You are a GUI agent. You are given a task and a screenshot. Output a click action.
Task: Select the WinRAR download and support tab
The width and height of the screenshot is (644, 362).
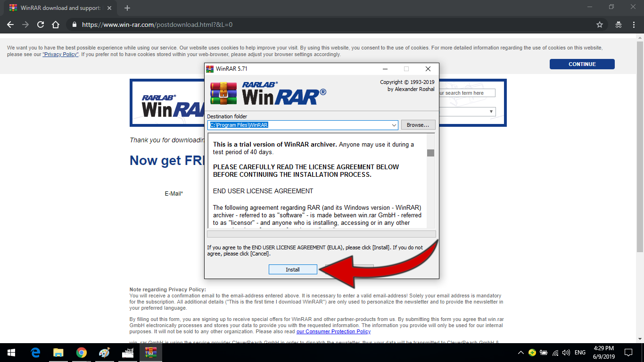[60, 8]
